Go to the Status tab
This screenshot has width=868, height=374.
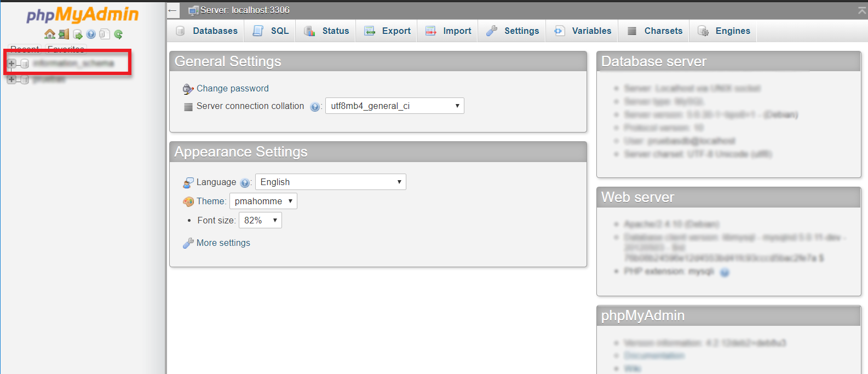326,31
